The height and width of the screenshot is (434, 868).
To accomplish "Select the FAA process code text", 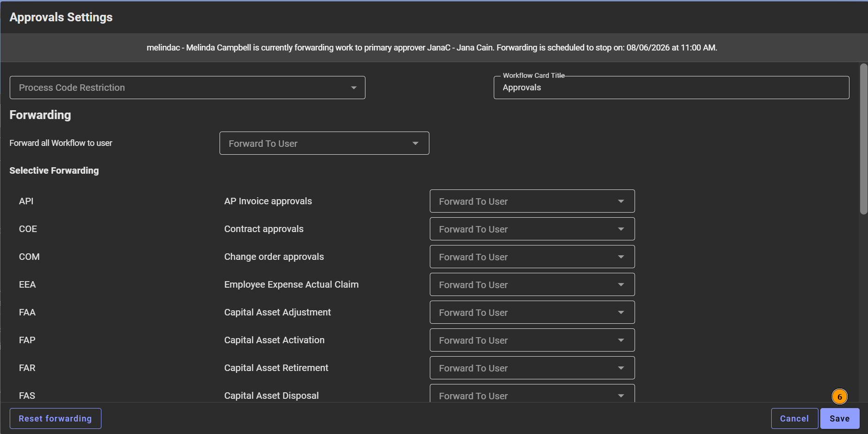I will pos(27,312).
